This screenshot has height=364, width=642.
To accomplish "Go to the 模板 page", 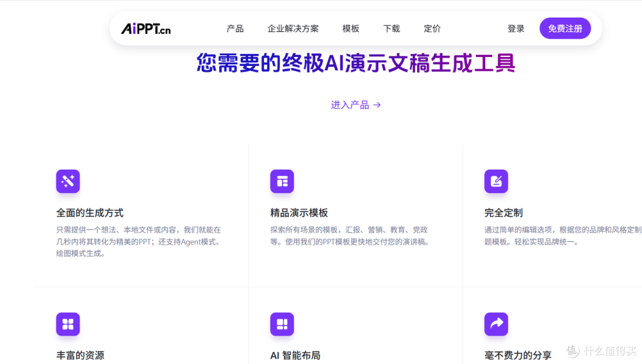I will click(351, 29).
